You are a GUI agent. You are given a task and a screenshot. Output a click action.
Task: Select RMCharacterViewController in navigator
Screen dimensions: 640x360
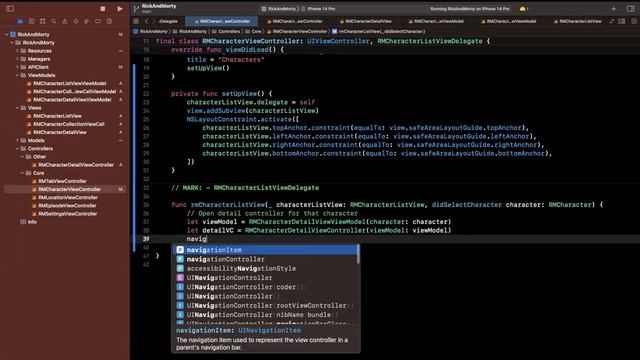click(66, 189)
